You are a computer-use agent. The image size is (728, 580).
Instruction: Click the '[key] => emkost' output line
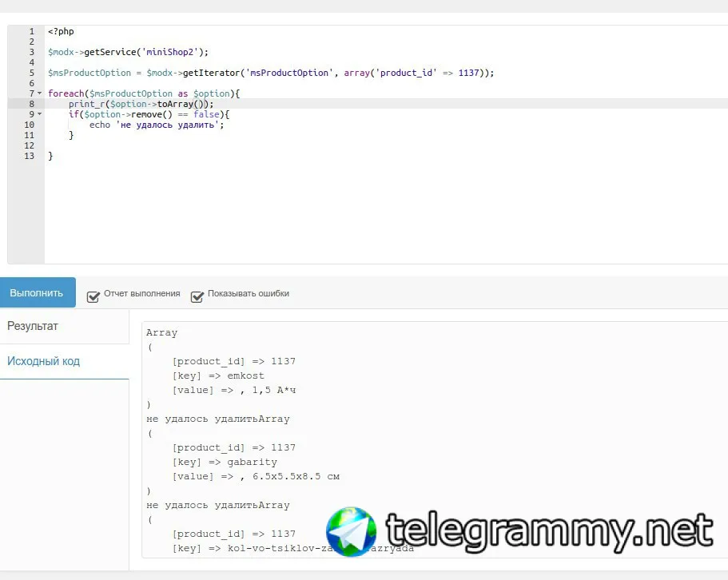pyautogui.click(x=217, y=375)
